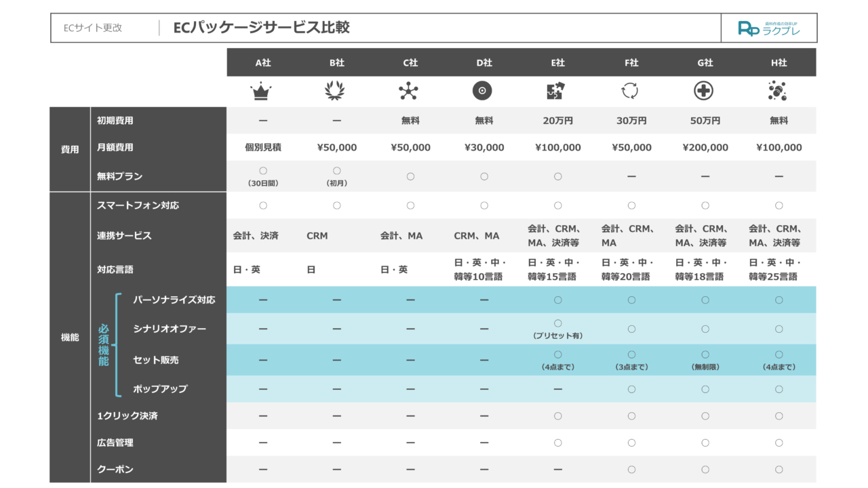This screenshot has height=488, width=868.
Task: Click the crown icon under A社
Action: (262, 91)
